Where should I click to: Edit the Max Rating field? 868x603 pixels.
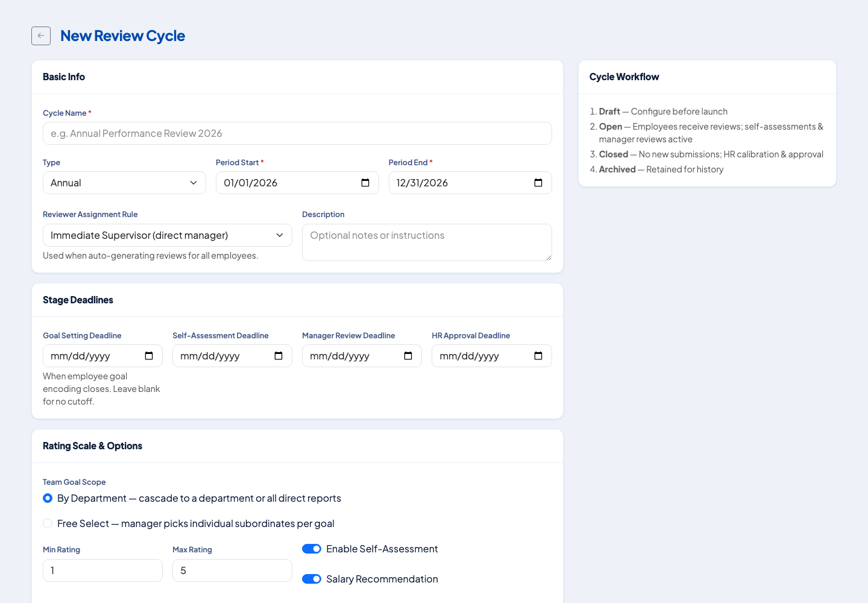[x=232, y=570]
